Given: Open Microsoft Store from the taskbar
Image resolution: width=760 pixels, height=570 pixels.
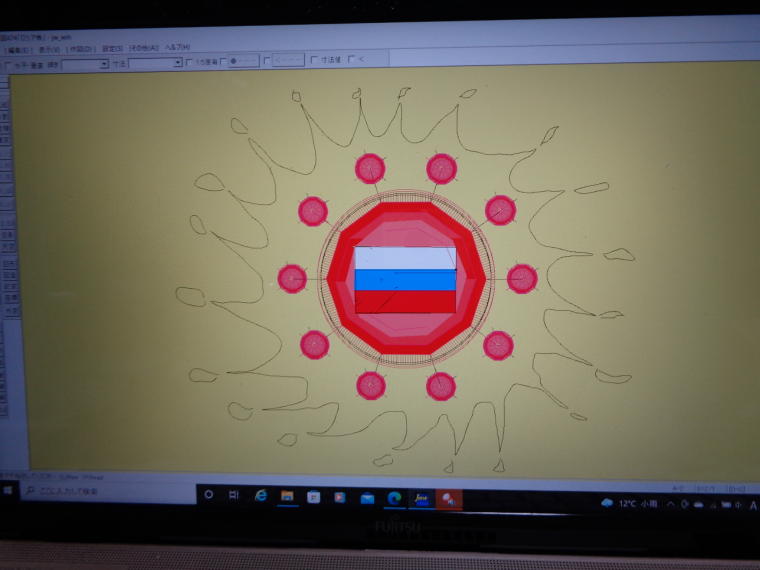Looking at the screenshot, I should tap(314, 497).
